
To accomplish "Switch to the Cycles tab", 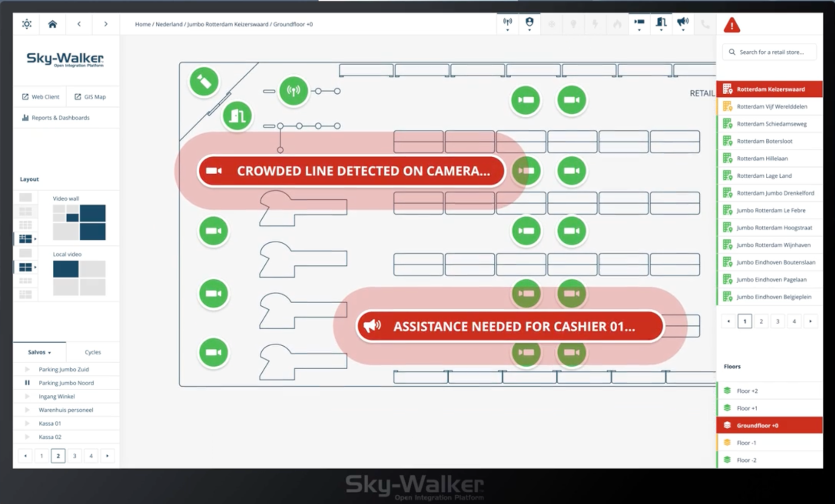I will click(93, 352).
